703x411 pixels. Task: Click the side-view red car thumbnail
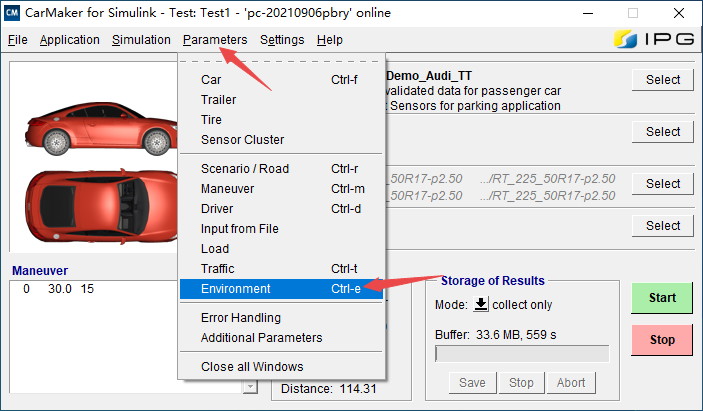(101, 129)
